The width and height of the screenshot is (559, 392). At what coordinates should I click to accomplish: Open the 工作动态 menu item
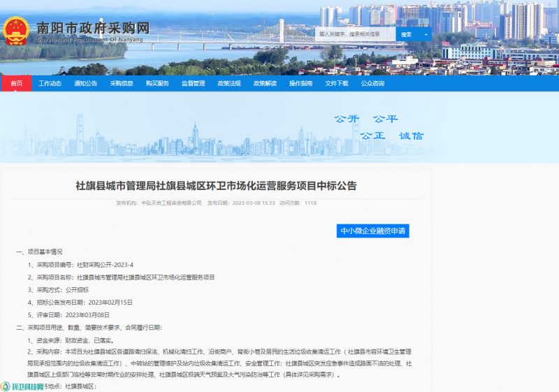click(50, 84)
